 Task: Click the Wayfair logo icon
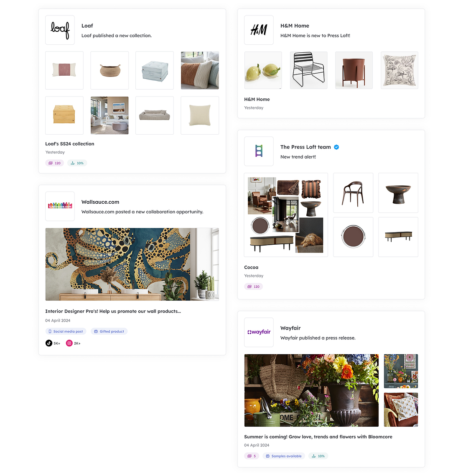point(259,332)
